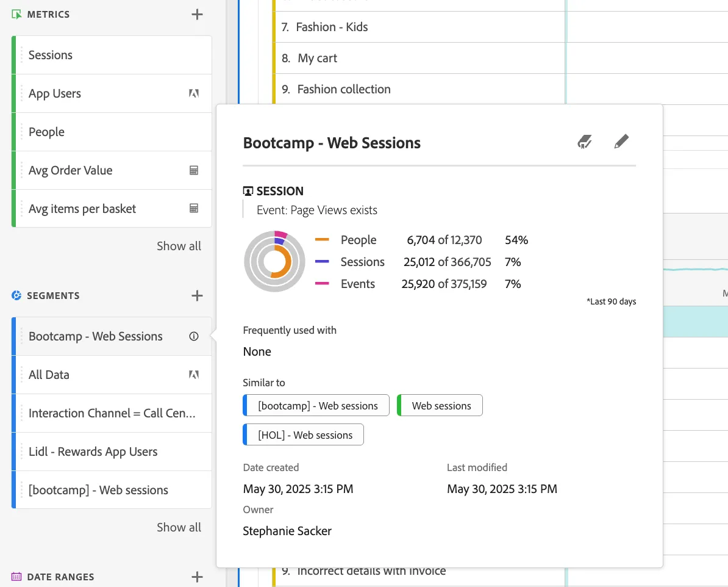Click the Metrics section header icon
Screen dimensions: 728x587
(x=16, y=15)
